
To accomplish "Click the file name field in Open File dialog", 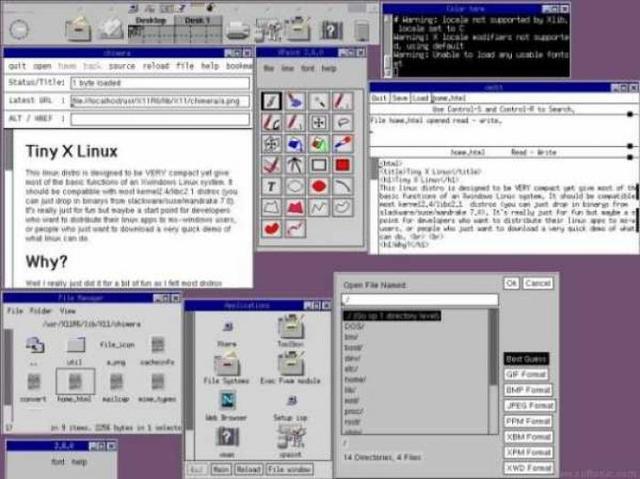I will click(420, 300).
